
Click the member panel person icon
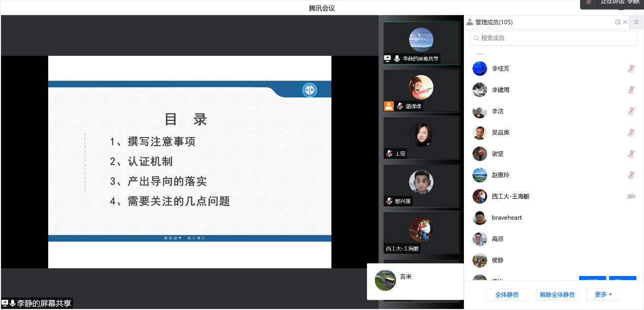pyautogui.click(x=470, y=22)
